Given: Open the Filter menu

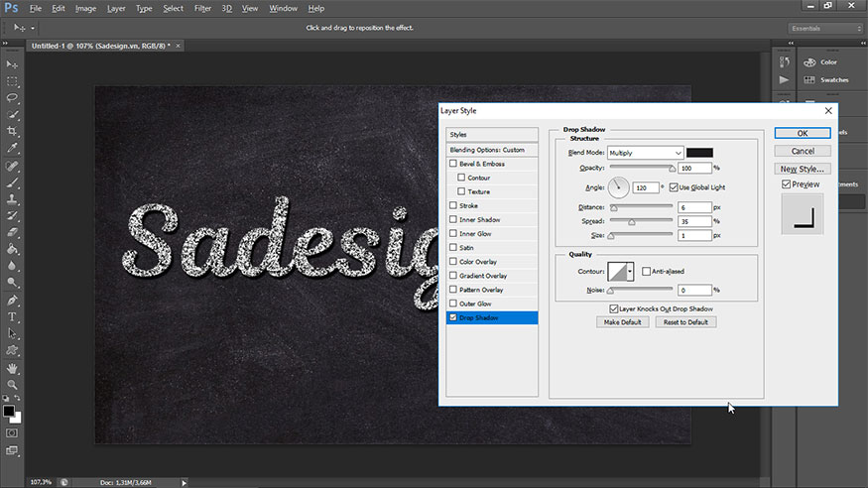Looking at the screenshot, I should point(202,8).
